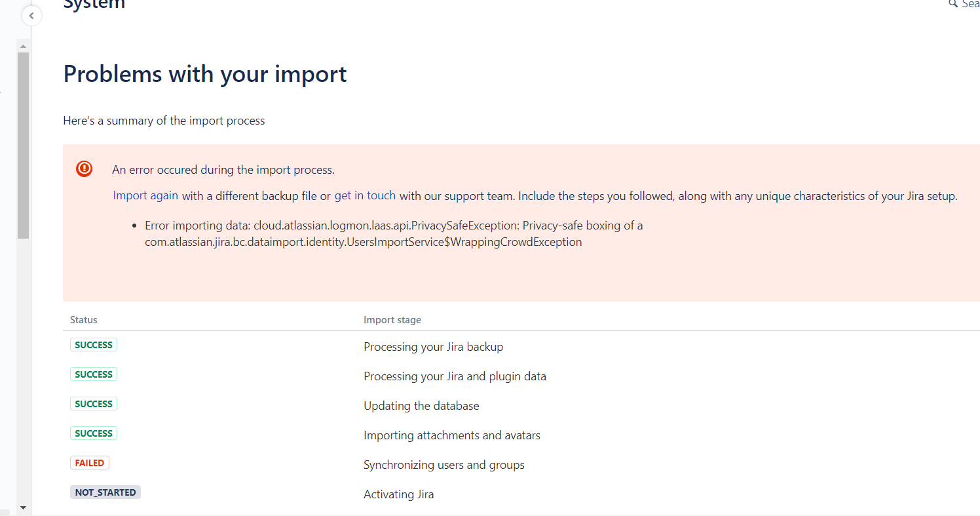Click the search magnifier icon
The width and height of the screenshot is (980, 516).
[x=952, y=4]
